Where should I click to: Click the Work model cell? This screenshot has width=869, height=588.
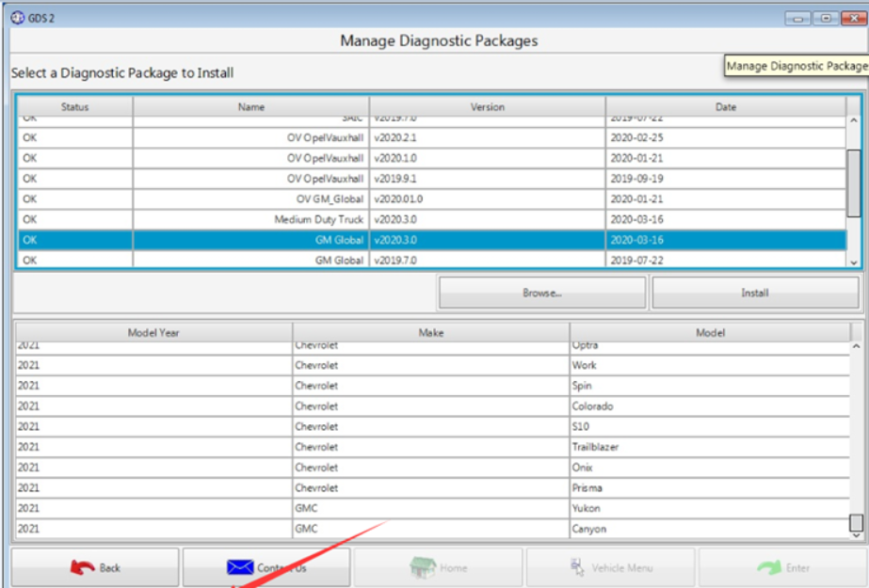pos(710,365)
